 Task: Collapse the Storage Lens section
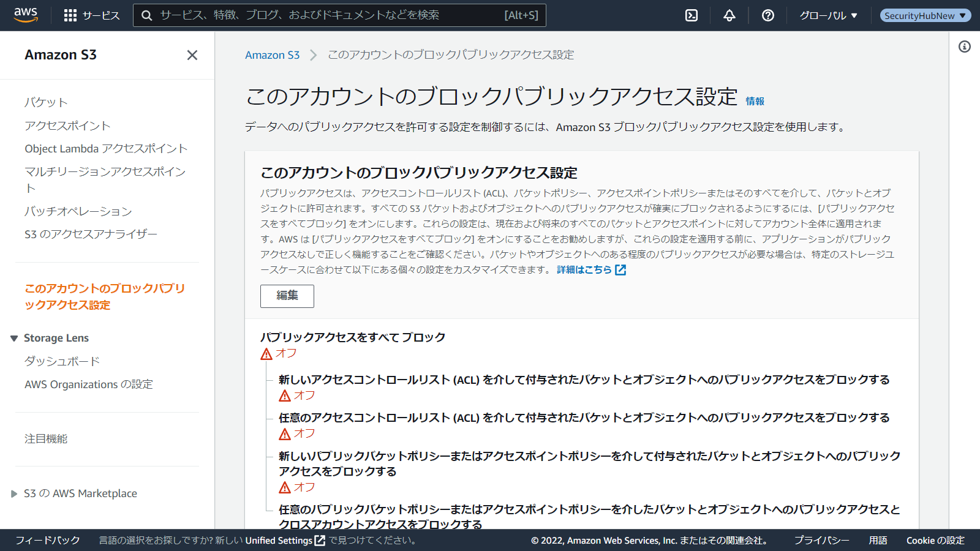pos(14,339)
